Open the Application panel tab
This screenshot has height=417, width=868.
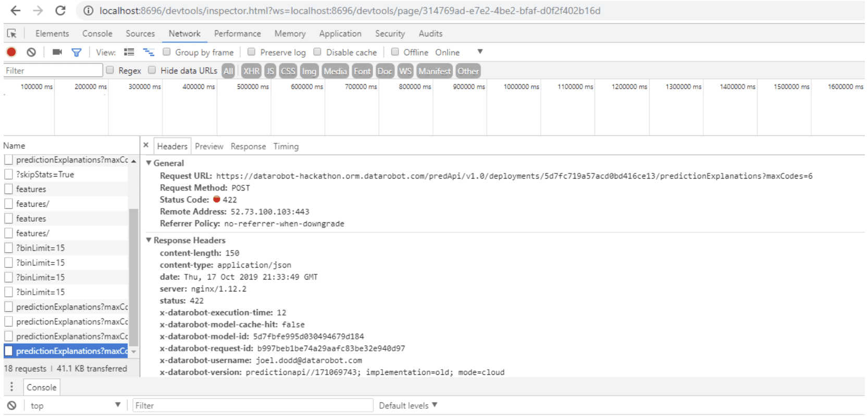pyautogui.click(x=340, y=33)
